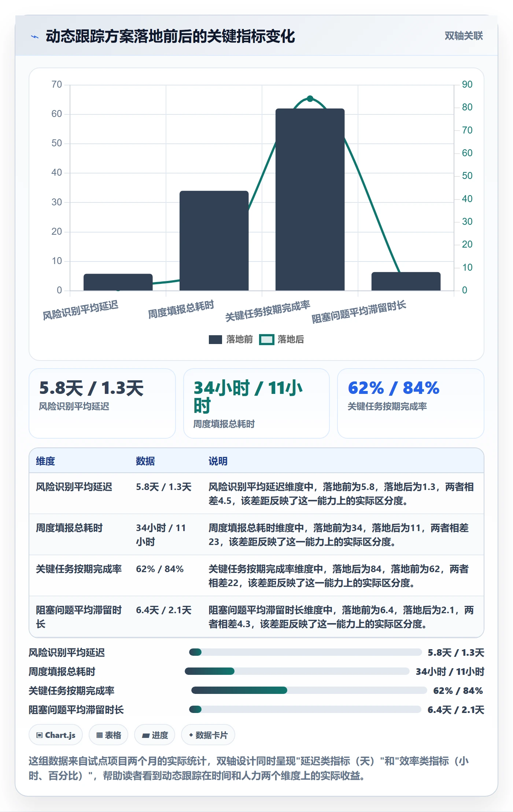Screen dimensions: 513x812
Task: Click the 风险识别平均延迟 progress bar
Action: 306,652
